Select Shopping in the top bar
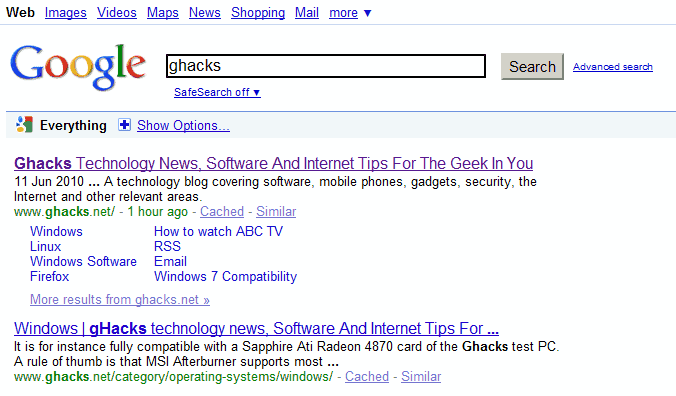 click(x=258, y=13)
